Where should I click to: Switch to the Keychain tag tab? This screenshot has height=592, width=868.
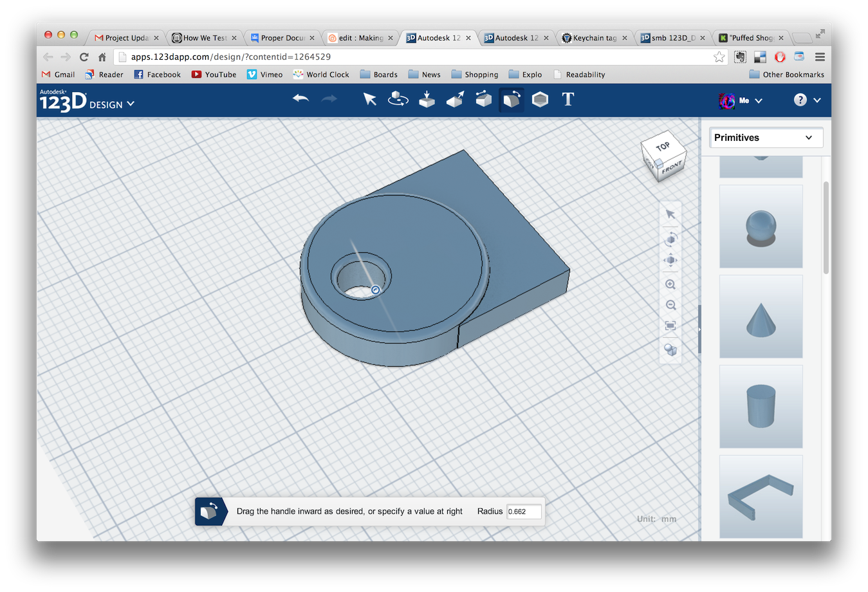[594, 38]
